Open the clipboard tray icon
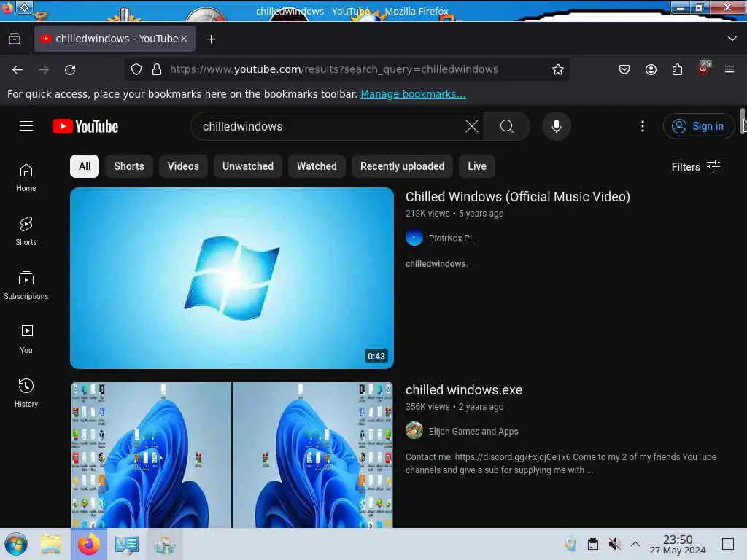 click(x=592, y=544)
